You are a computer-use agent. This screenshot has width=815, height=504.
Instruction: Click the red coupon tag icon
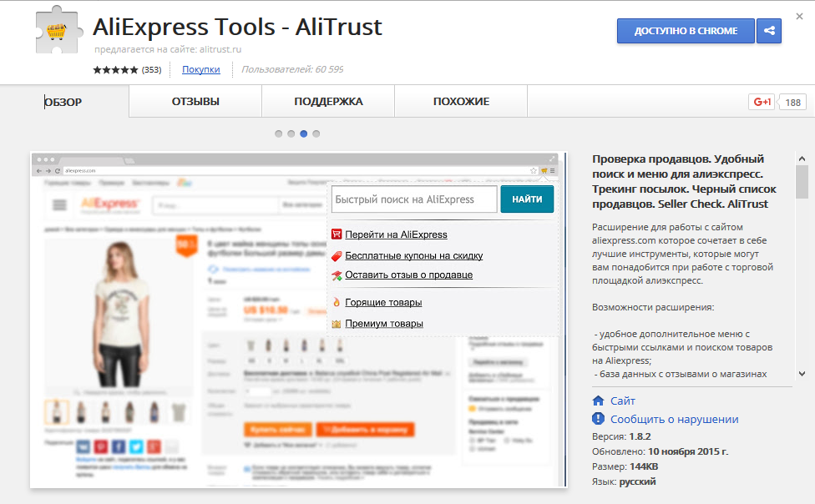click(x=337, y=255)
